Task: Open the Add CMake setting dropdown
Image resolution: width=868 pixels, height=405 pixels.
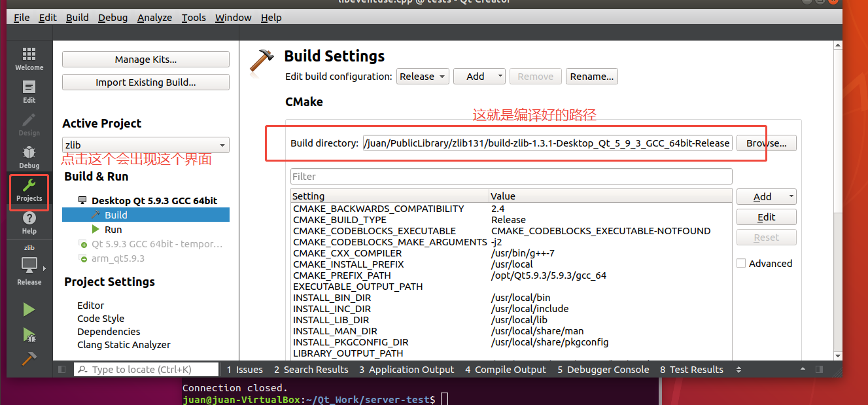Action: click(x=766, y=196)
